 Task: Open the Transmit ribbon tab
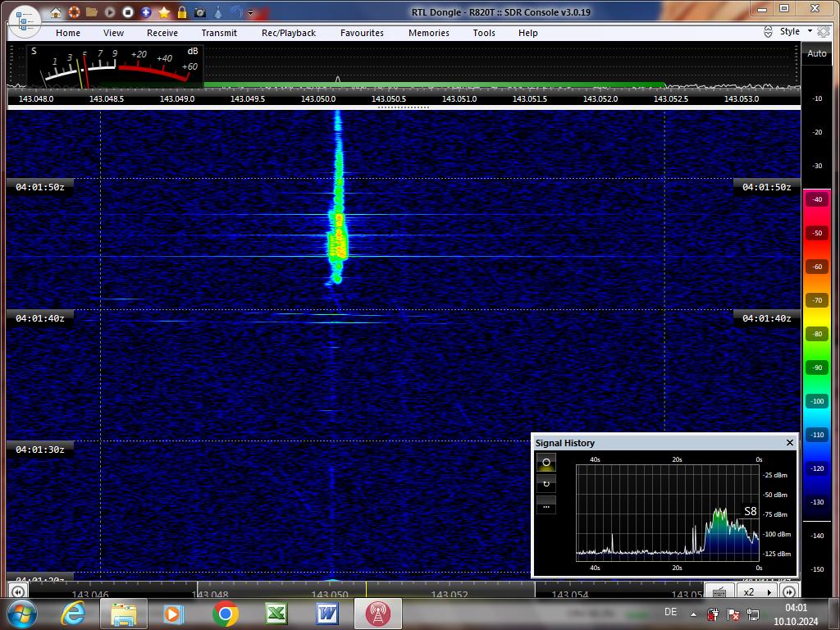tap(219, 33)
